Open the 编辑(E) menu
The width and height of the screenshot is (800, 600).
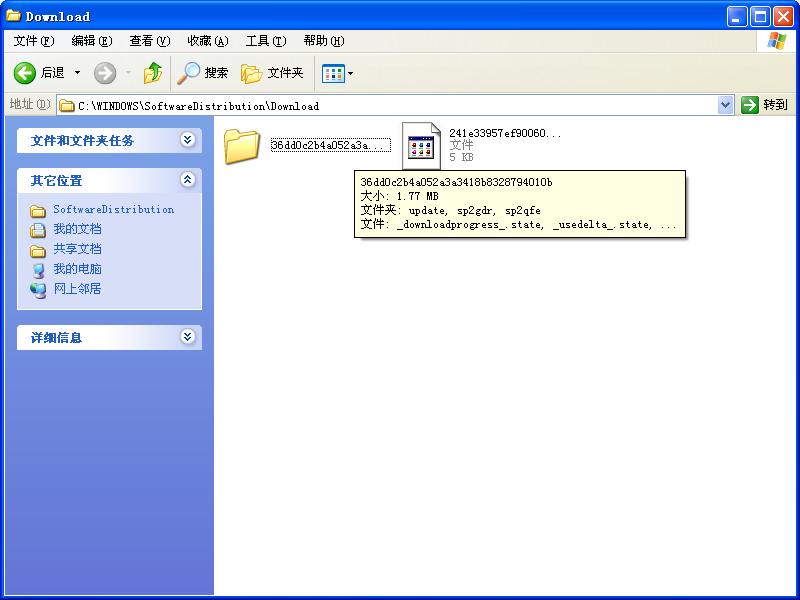pyautogui.click(x=92, y=41)
